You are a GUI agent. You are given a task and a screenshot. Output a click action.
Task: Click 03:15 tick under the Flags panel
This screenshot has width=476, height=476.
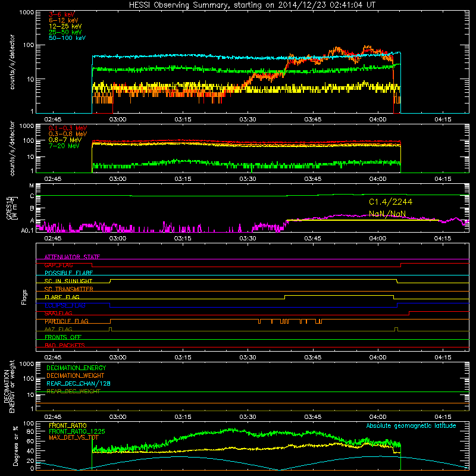183,358
